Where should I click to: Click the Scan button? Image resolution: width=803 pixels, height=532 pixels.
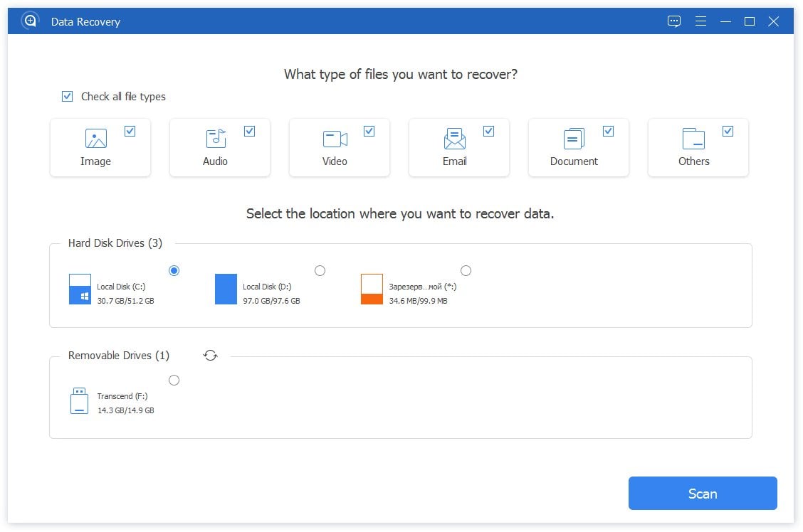click(702, 493)
